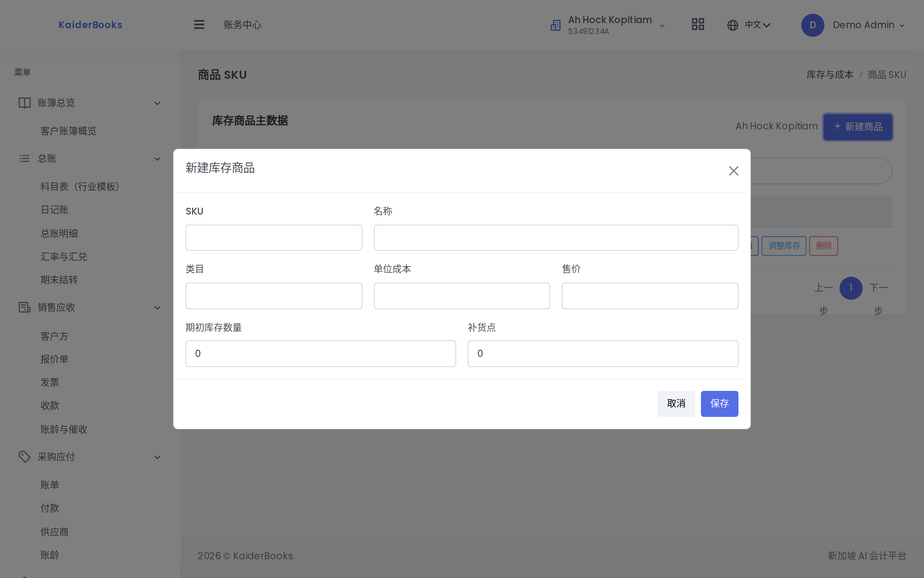Focus the 售价 input field

(650, 296)
